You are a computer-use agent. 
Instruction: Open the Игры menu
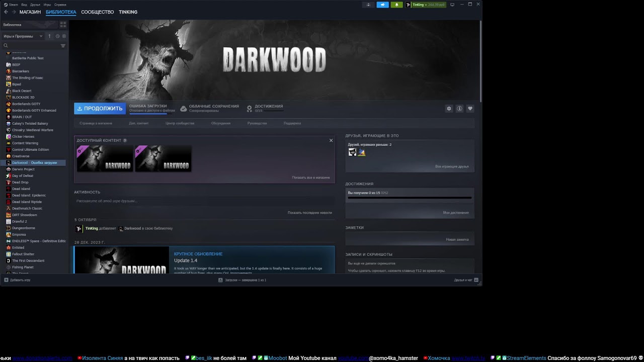click(47, 5)
